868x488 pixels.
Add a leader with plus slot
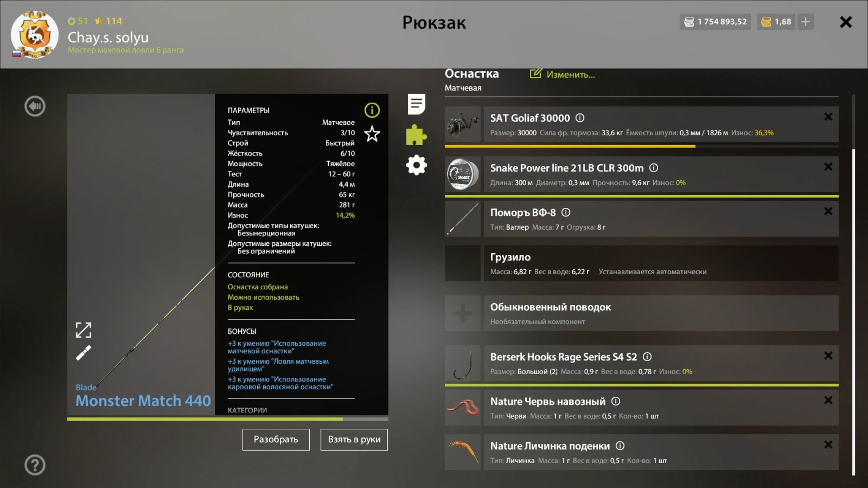click(462, 313)
